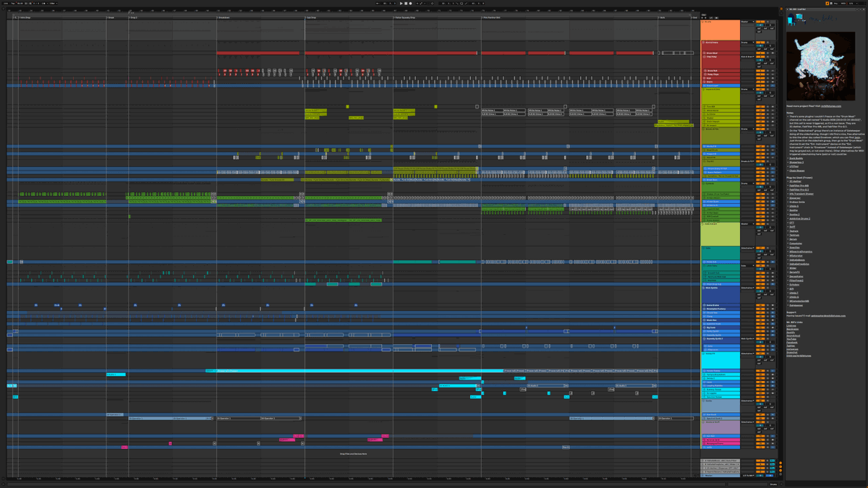This screenshot has height=488, width=868.
Task: Start playback with the Play button
Action: pos(401,4)
